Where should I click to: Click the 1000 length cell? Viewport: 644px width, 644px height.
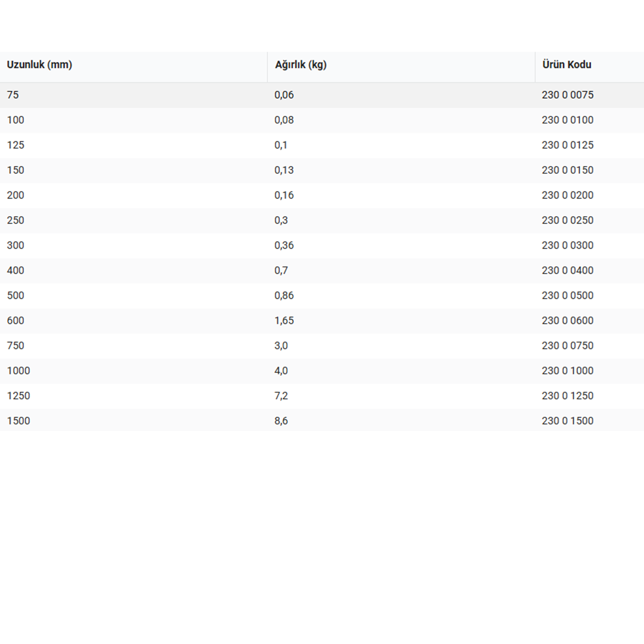18,371
